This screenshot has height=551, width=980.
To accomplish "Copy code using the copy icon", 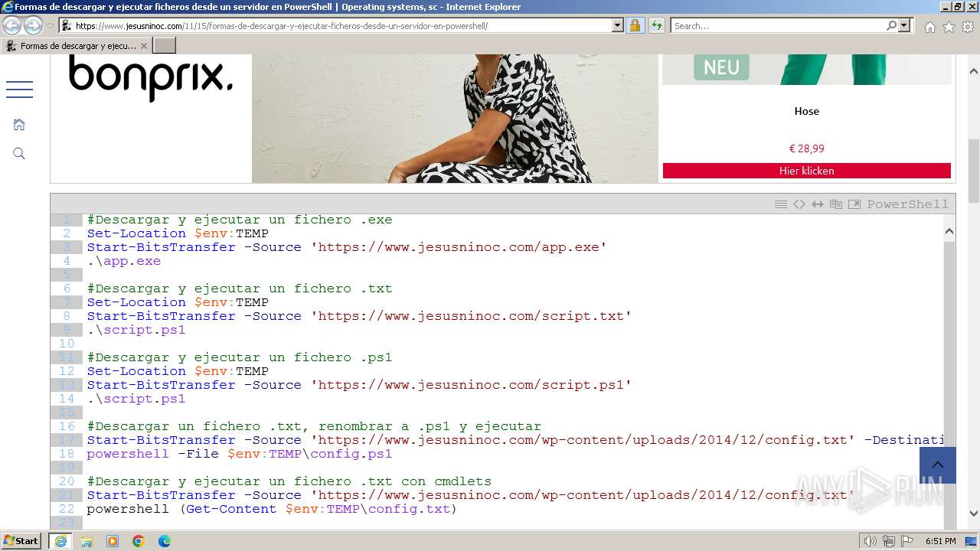I will tap(836, 204).
